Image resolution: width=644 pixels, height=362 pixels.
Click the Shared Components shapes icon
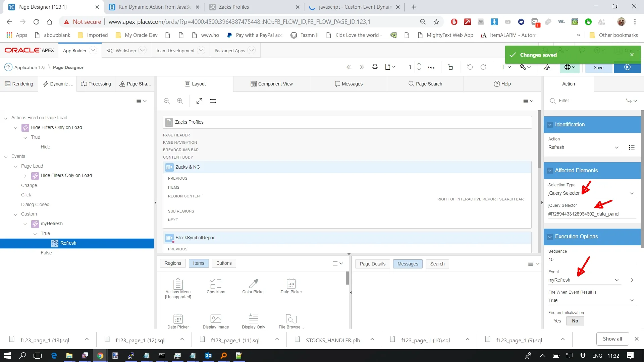click(547, 67)
